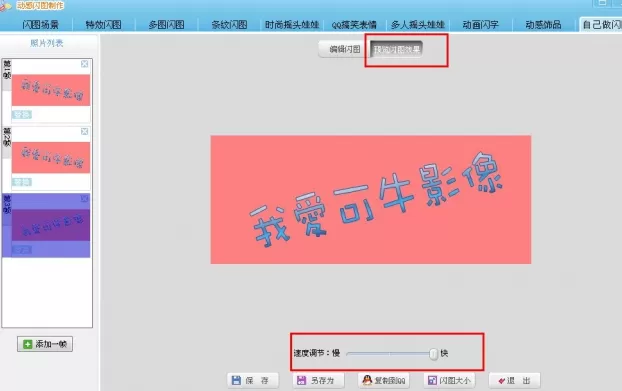Image resolution: width=622 pixels, height=391 pixels.
Task: Copy the image to QQ via 复制到QQ
Action: [x=384, y=381]
